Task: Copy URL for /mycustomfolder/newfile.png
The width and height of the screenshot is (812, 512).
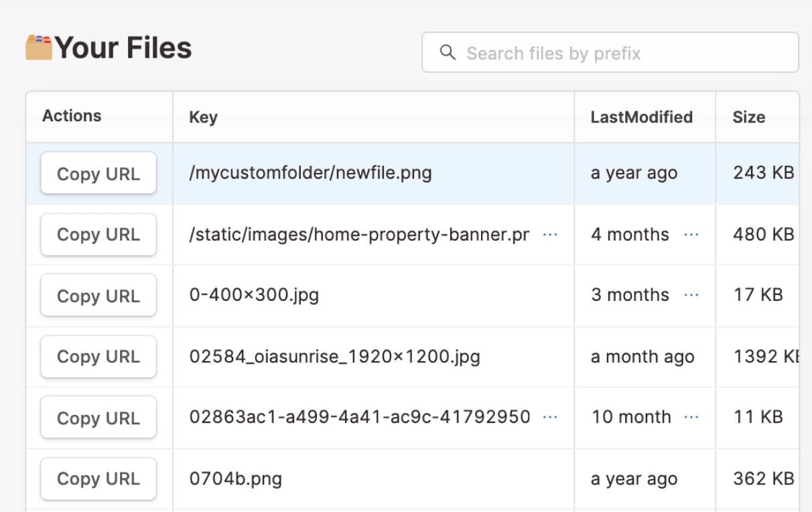Action: click(x=98, y=174)
